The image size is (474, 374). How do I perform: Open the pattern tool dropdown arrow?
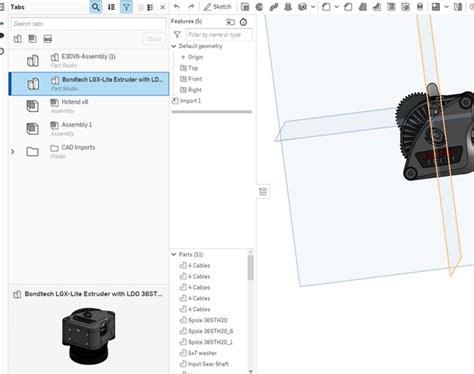coord(446,7)
